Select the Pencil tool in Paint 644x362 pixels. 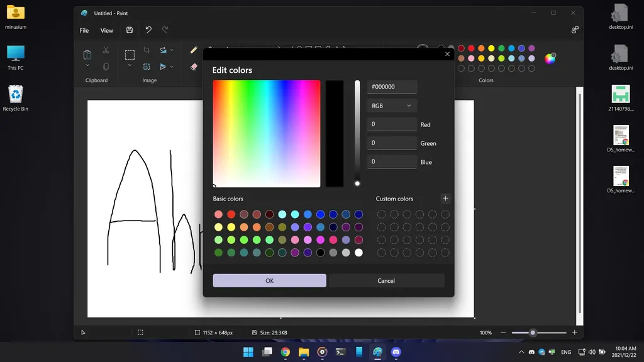[x=194, y=50]
